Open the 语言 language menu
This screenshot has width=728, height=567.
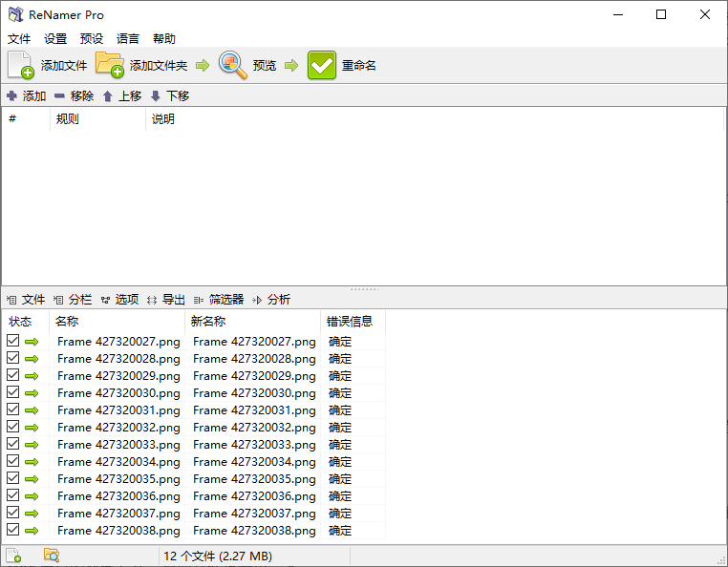128,38
